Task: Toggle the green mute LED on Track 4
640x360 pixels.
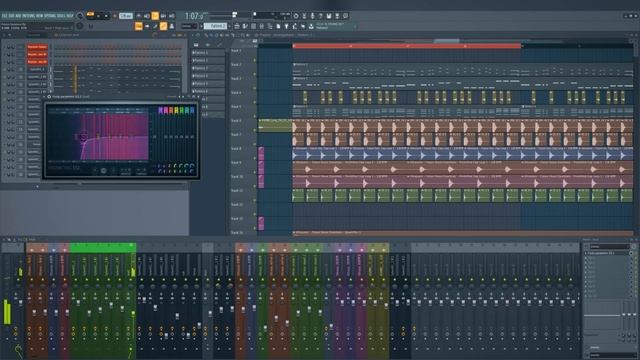Action: 255,102
